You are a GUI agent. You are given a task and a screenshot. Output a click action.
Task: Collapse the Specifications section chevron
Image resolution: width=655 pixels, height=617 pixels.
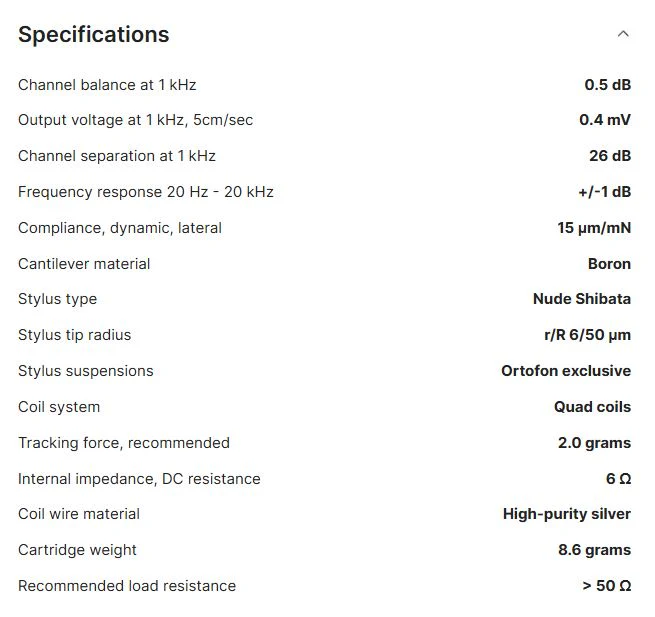[623, 34]
